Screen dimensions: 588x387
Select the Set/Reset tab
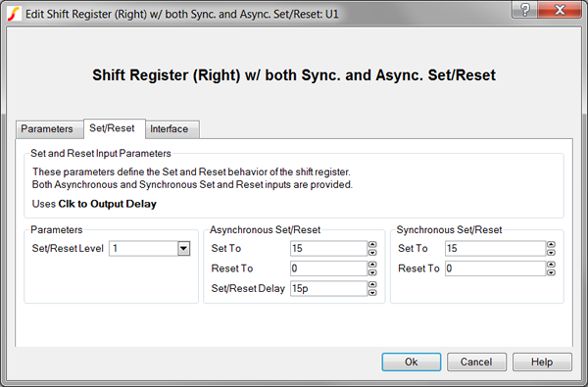(112, 128)
